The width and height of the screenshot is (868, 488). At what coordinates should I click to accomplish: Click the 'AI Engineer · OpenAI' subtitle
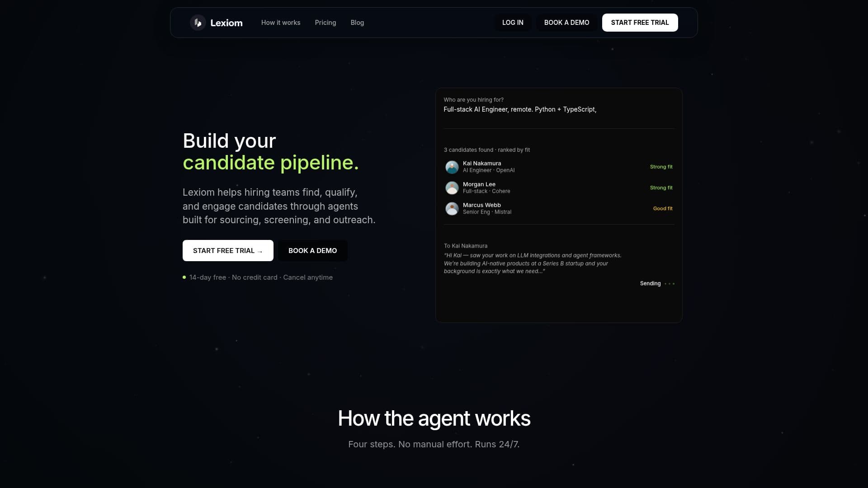(489, 170)
